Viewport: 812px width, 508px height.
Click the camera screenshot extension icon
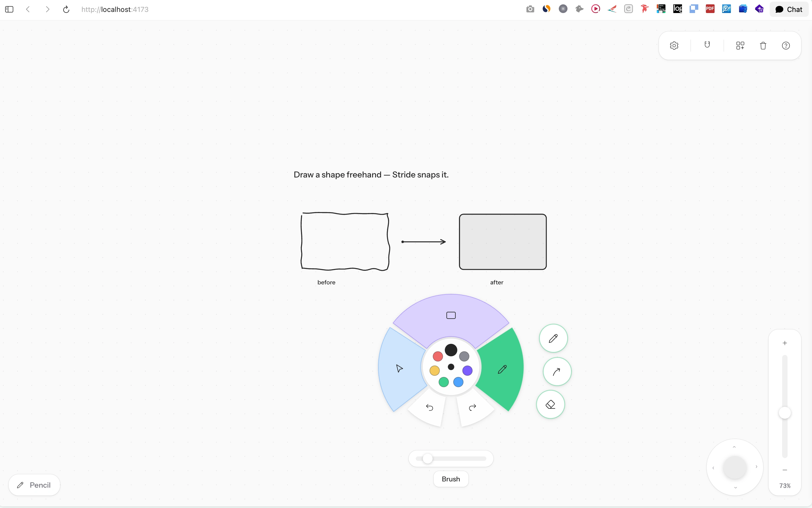(x=530, y=9)
